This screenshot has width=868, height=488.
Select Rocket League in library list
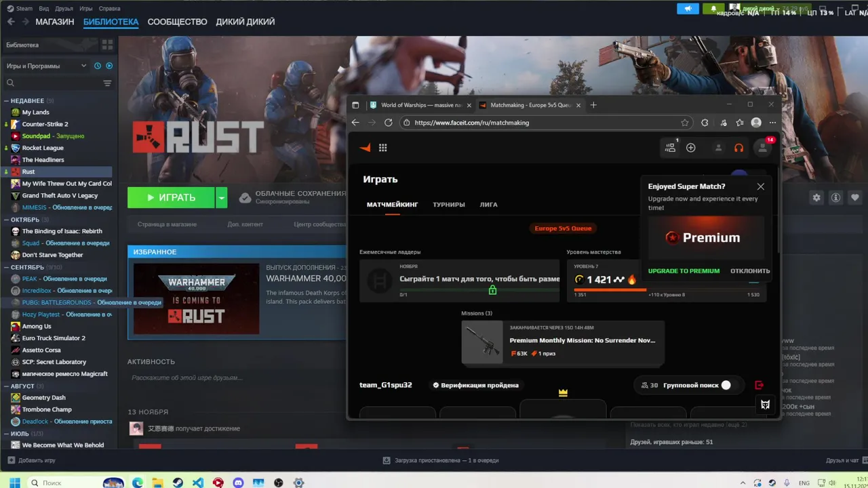(43, 148)
